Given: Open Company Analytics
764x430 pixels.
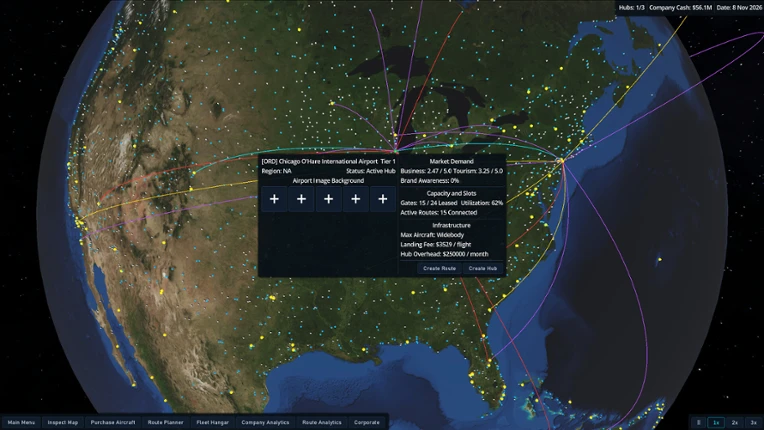Looking at the screenshot, I should [x=265, y=422].
